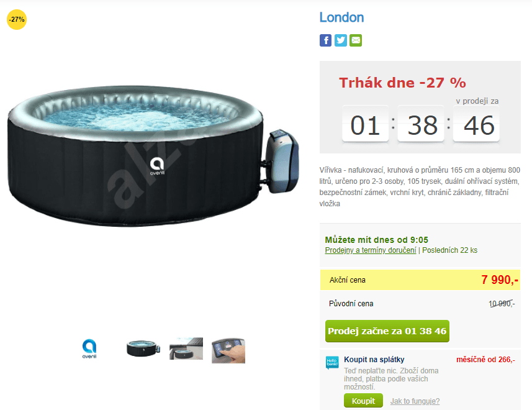This screenshot has width=532, height=410.
Task: Share product via email icon
Action: (x=356, y=40)
